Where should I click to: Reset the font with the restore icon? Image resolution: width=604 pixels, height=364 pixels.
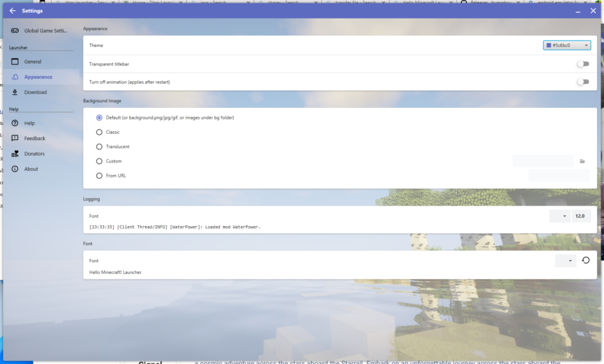pos(586,260)
